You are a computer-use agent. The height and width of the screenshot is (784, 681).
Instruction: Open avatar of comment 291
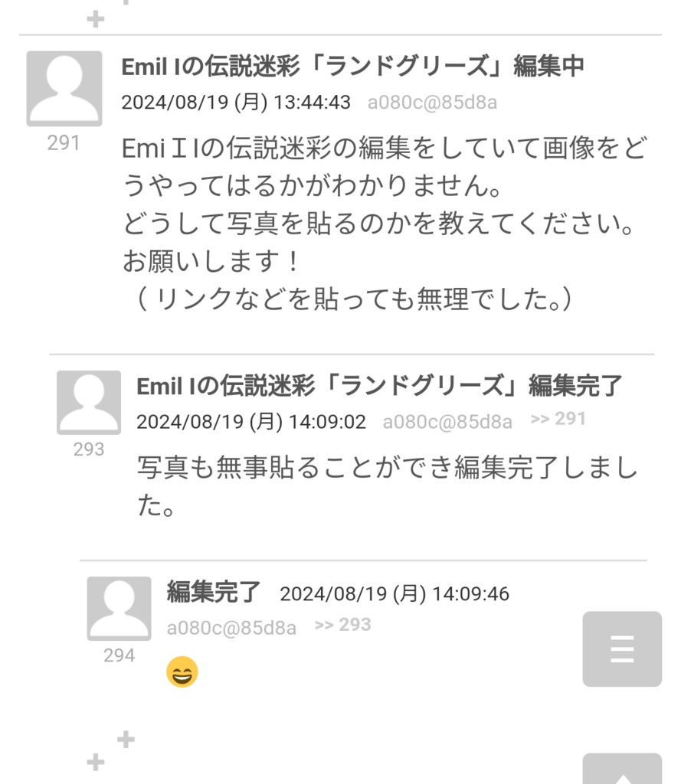[x=64, y=89]
